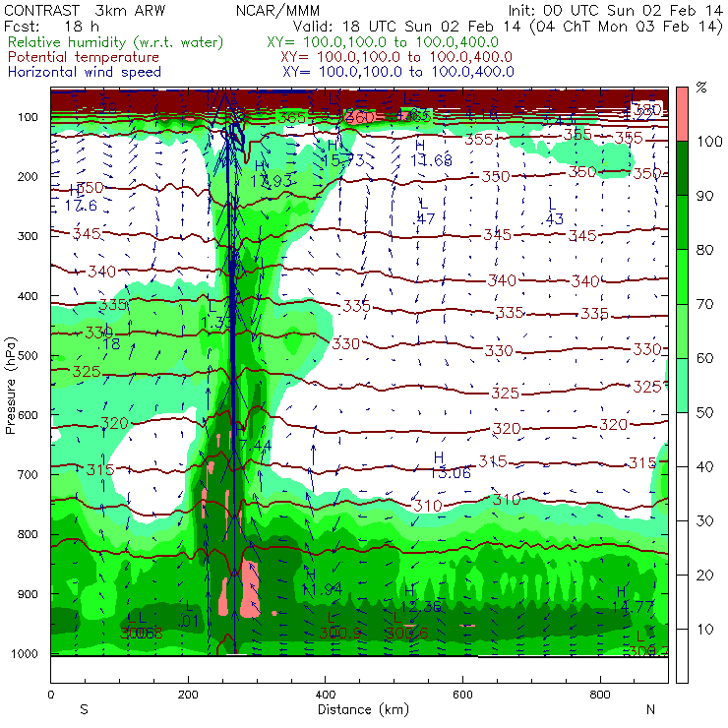Click the wind minimum value '.47'
This screenshot has width=728, height=728.
[x=425, y=218]
